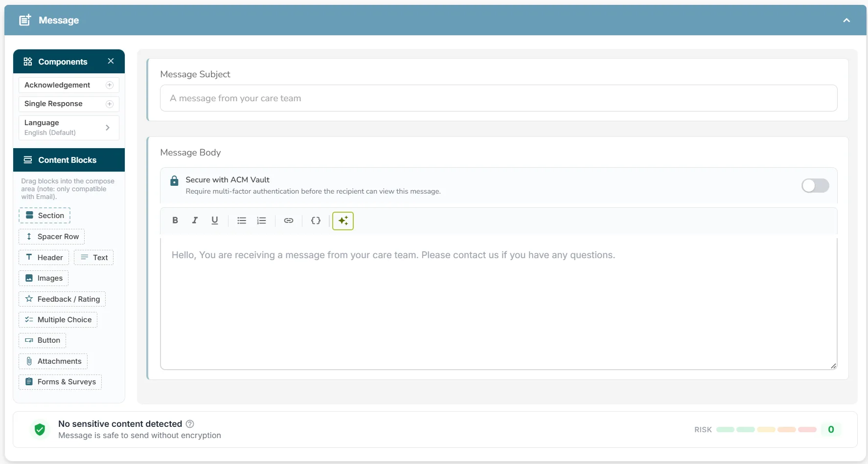Choose the Multiple Choice block
This screenshot has height=464, width=868.
58,320
